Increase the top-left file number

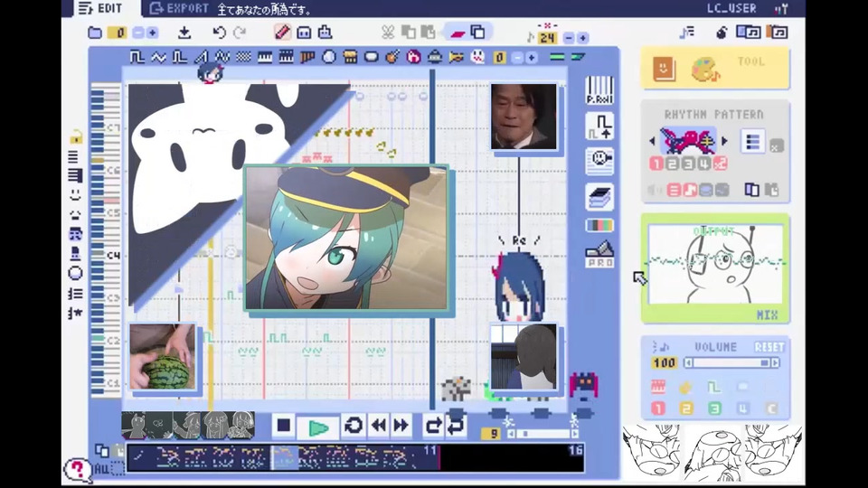[x=152, y=33]
